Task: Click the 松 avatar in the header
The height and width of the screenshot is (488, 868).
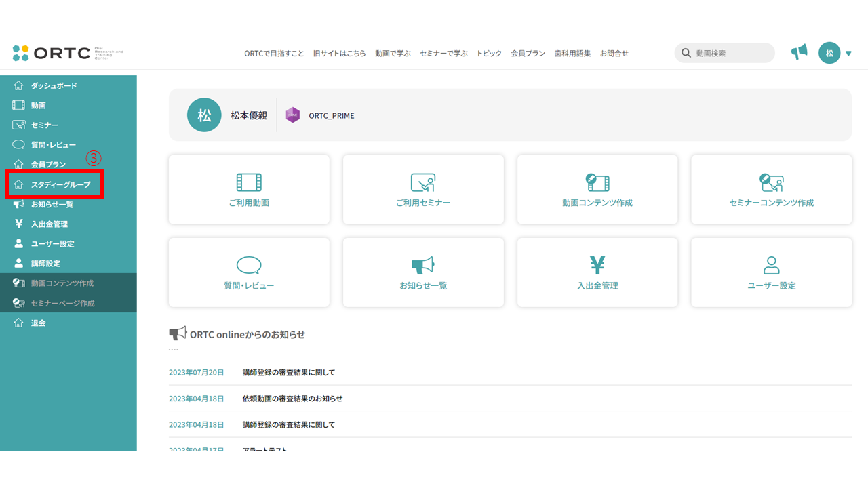Action: click(x=829, y=53)
